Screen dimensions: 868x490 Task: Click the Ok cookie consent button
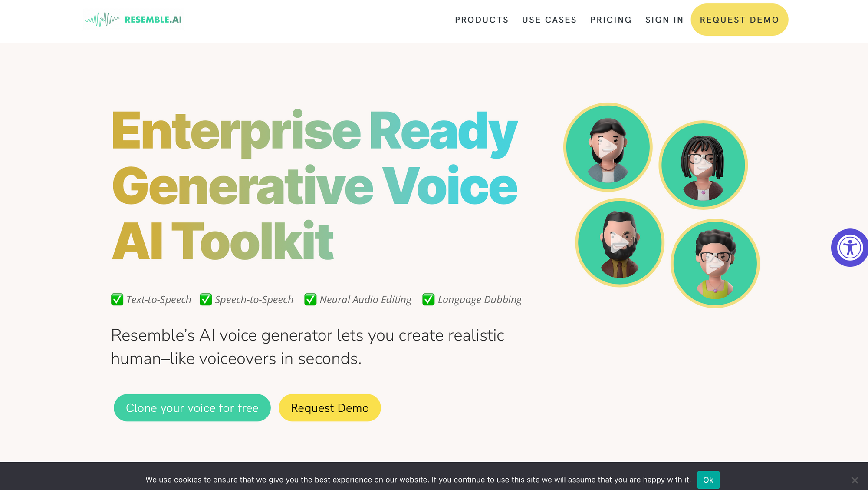[x=708, y=479]
